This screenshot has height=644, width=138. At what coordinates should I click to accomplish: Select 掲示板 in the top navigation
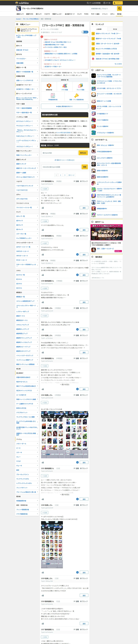pyautogui.click(x=119, y=14)
